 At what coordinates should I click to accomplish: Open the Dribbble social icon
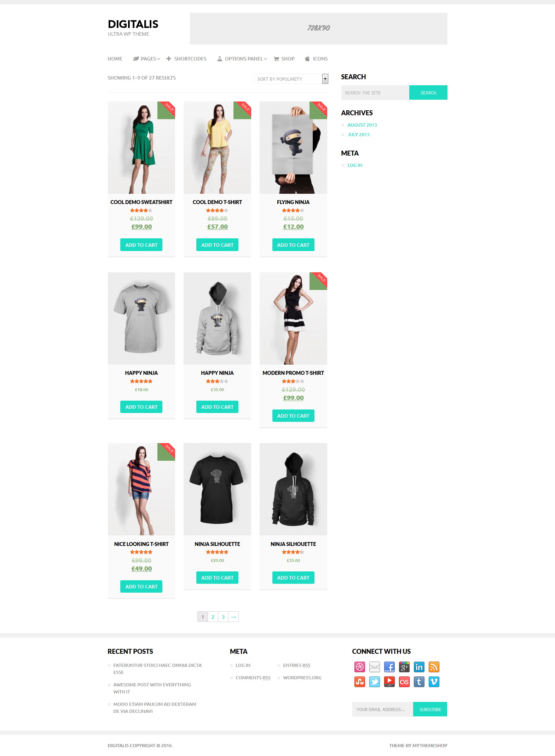359,667
